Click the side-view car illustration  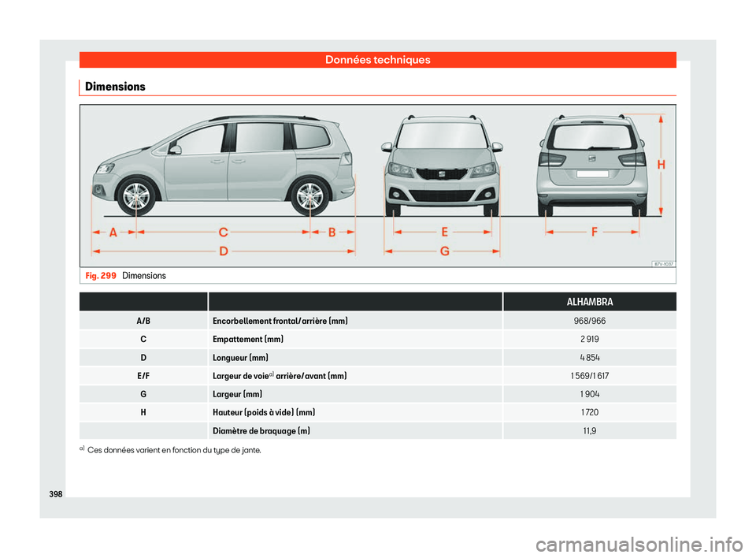coord(224,166)
